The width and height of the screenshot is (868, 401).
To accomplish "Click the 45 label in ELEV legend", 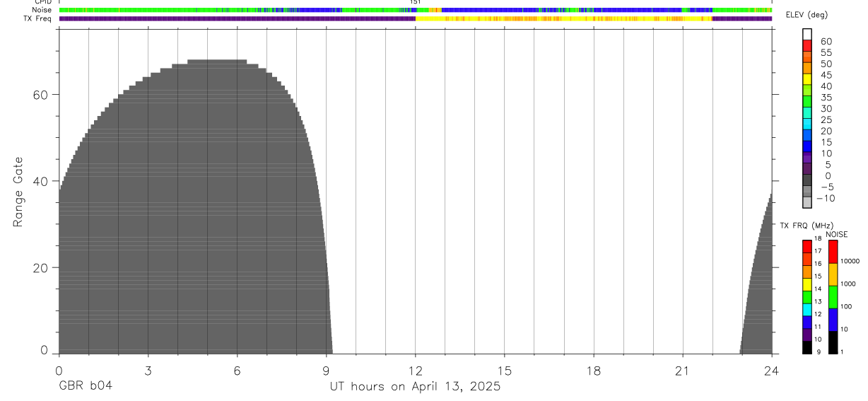I will [826, 75].
